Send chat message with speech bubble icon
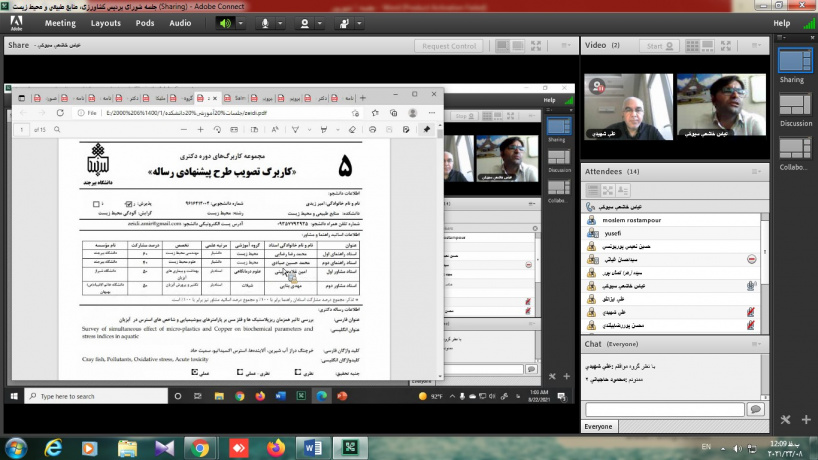 click(x=757, y=409)
